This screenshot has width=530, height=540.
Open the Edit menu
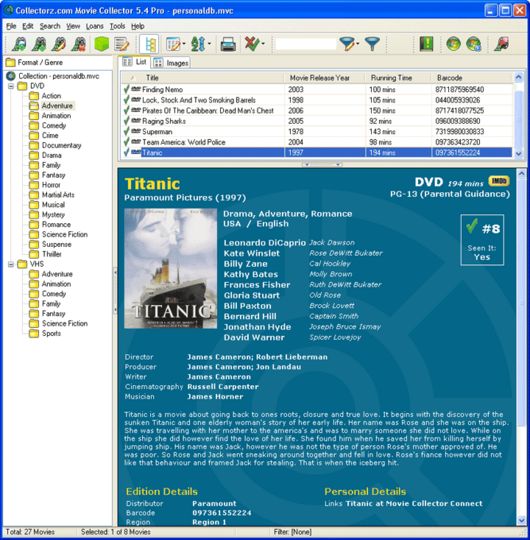(28, 26)
